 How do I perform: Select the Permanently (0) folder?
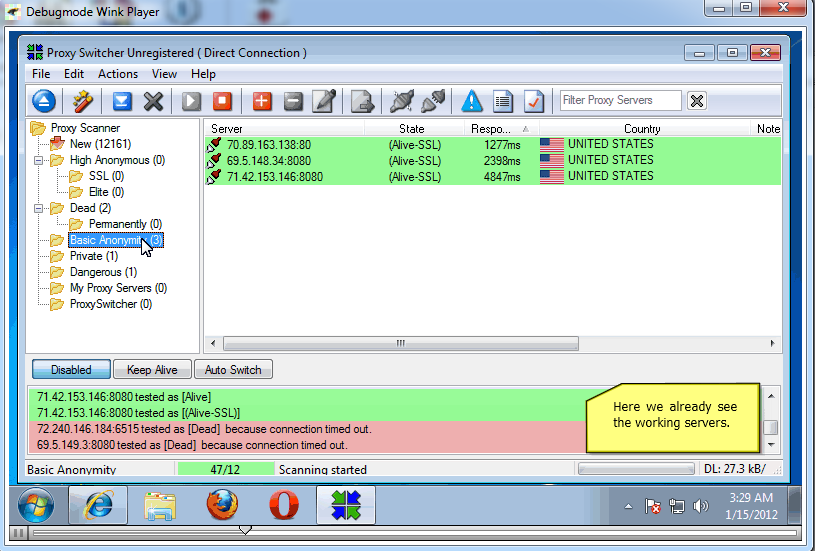(x=125, y=224)
